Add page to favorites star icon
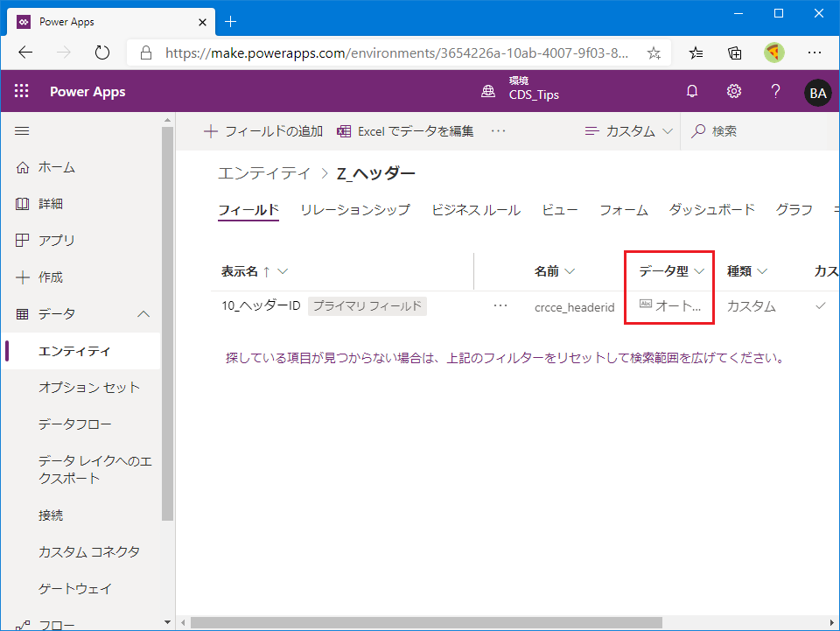This screenshot has width=840, height=631. [x=653, y=53]
